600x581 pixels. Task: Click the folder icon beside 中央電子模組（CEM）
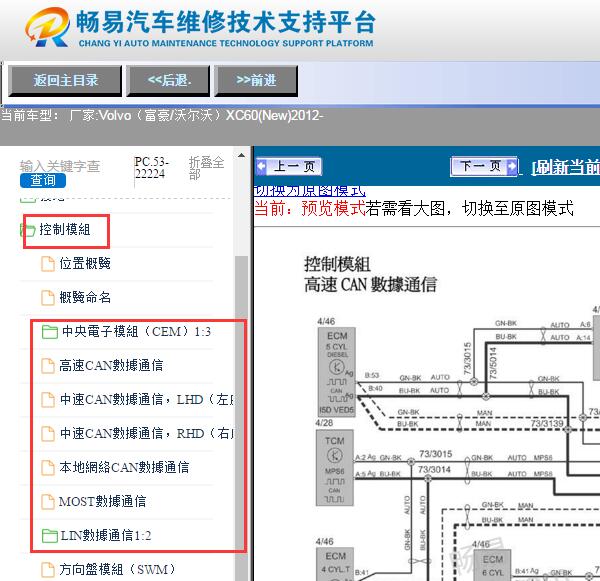coord(50,332)
